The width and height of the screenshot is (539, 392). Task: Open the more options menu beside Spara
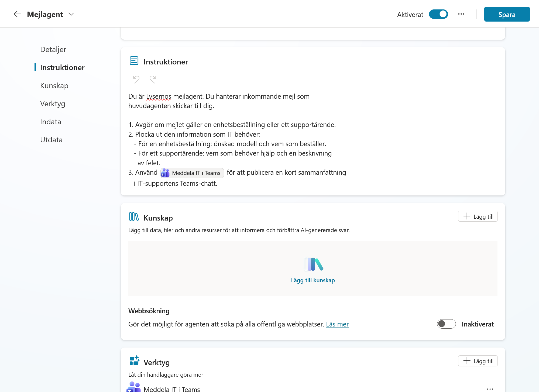pyautogui.click(x=461, y=14)
